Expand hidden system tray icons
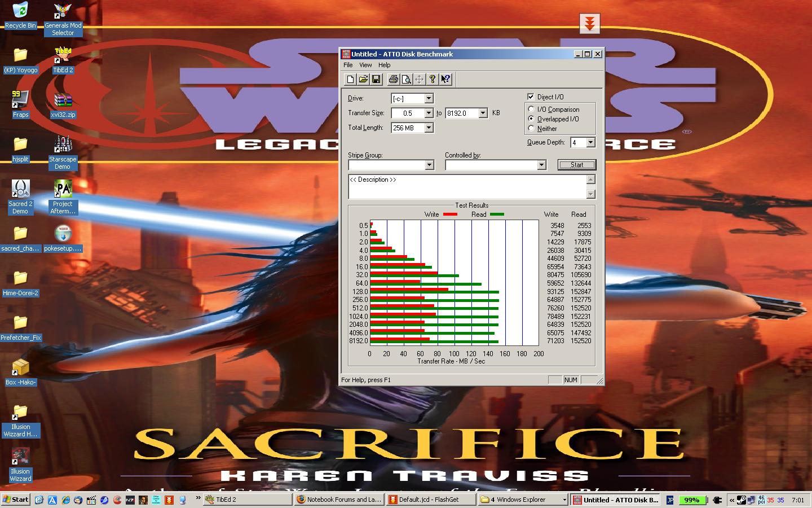Screen dimensions: 812x508 coord(732,500)
